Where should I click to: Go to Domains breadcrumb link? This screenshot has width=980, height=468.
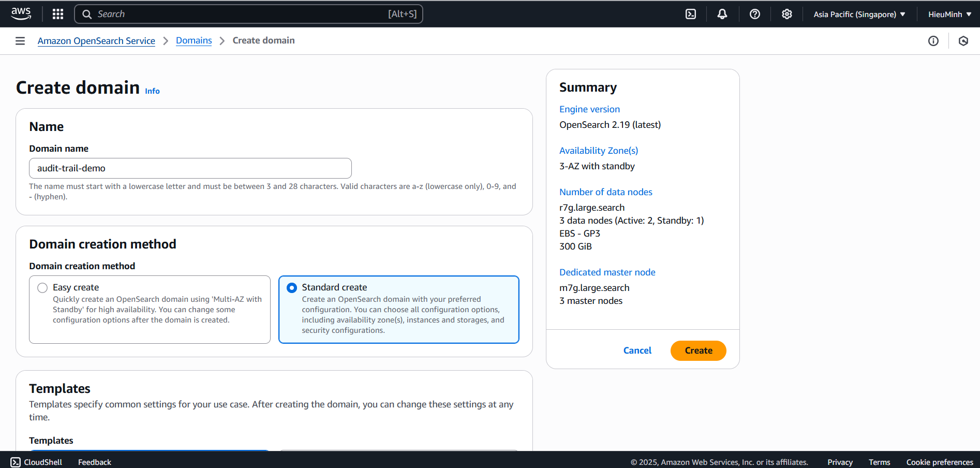click(194, 40)
